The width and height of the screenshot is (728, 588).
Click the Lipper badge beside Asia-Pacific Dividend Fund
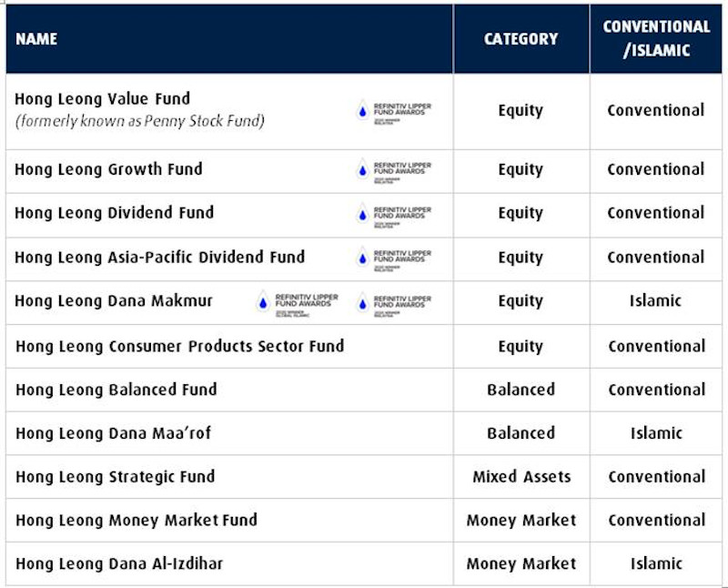pyautogui.click(x=393, y=258)
